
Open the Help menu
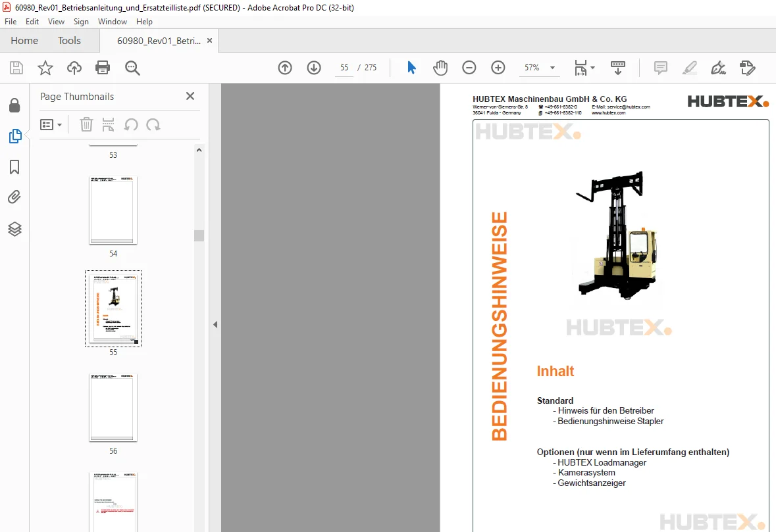tap(145, 22)
